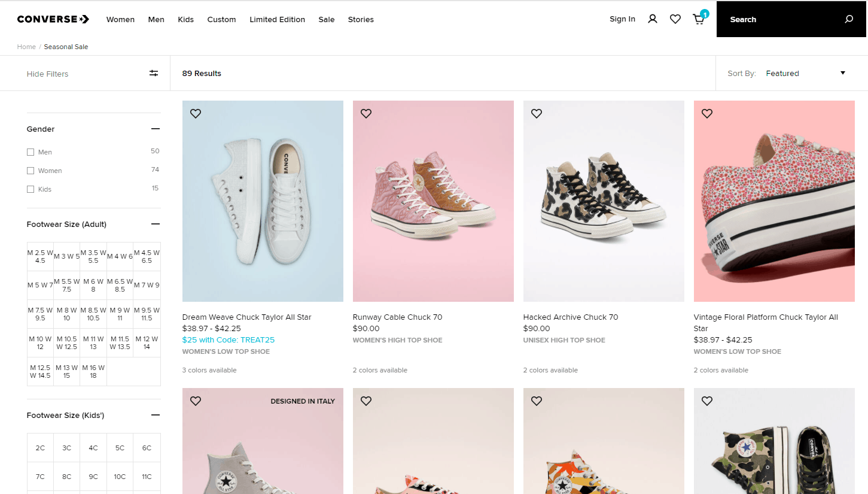Open the wishlist heart in header
The width and height of the screenshot is (868, 494).
coord(675,19)
